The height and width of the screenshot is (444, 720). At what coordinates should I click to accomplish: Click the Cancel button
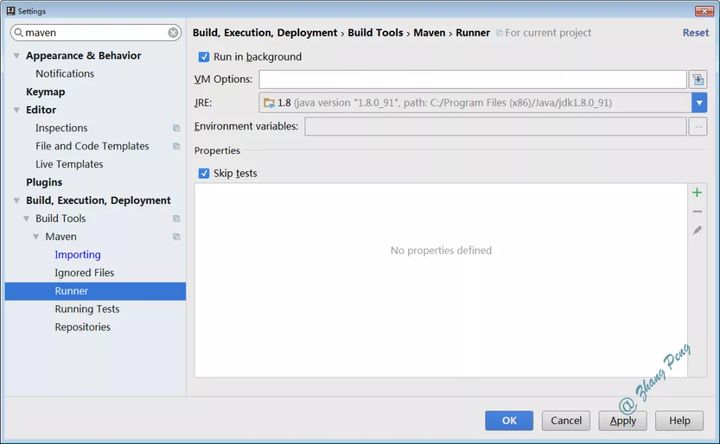566,421
